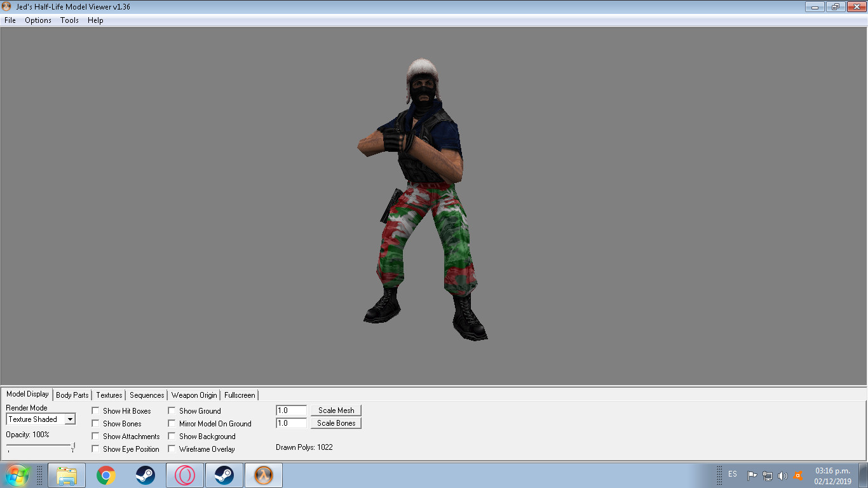Switch to Opera browser in taskbar

coord(185,475)
